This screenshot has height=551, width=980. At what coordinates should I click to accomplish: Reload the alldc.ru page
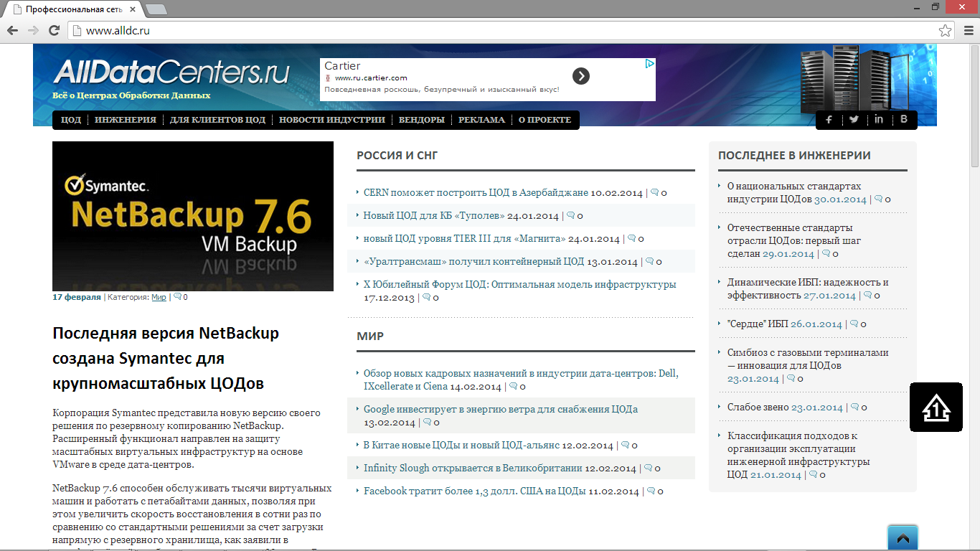coord(54,30)
